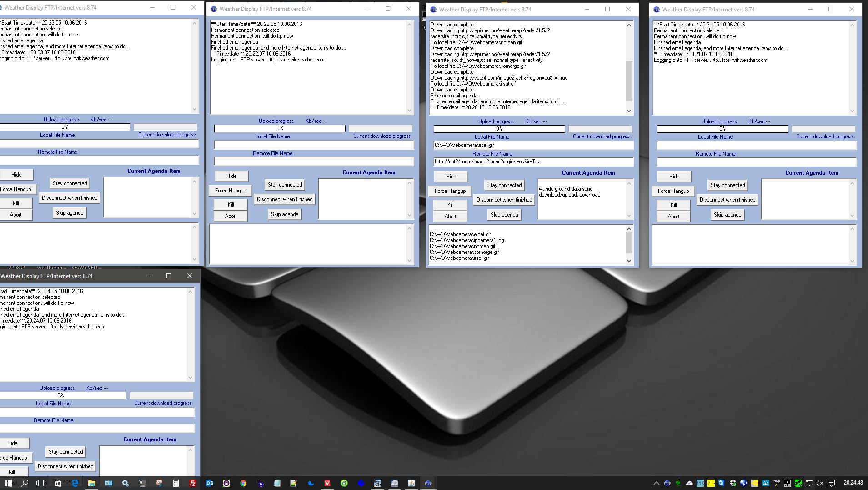Click Hide in the 20.22.05 window
The image size is (868, 490).
pyautogui.click(x=231, y=176)
